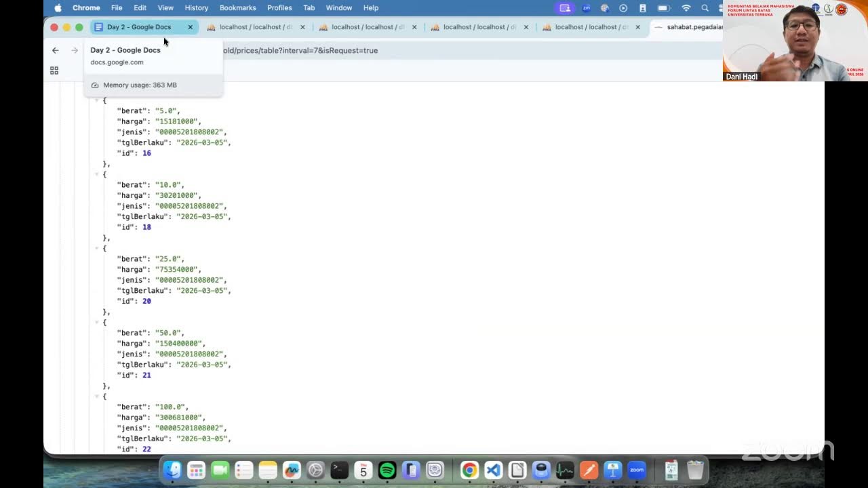This screenshot has height=488, width=868.
Task: Open the History menu
Action: (x=197, y=8)
